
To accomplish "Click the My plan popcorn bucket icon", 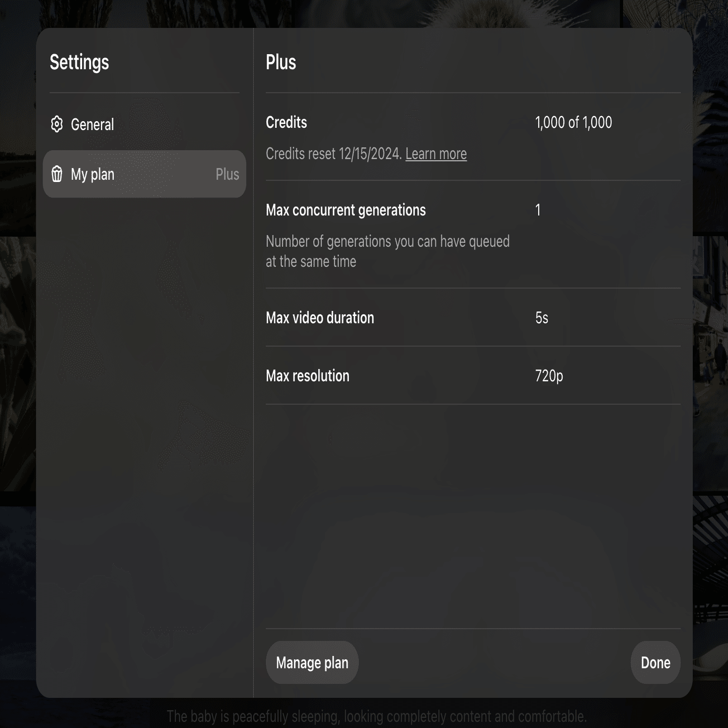I will 57,174.
